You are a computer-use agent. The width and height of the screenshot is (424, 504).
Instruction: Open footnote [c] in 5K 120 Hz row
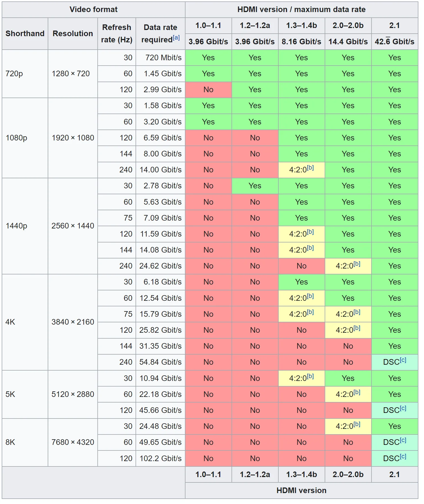coord(403,408)
